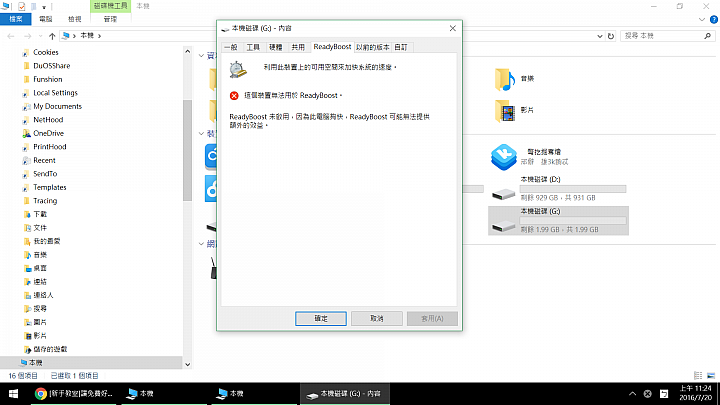Go back in Explorer navigation

[x=11, y=36]
